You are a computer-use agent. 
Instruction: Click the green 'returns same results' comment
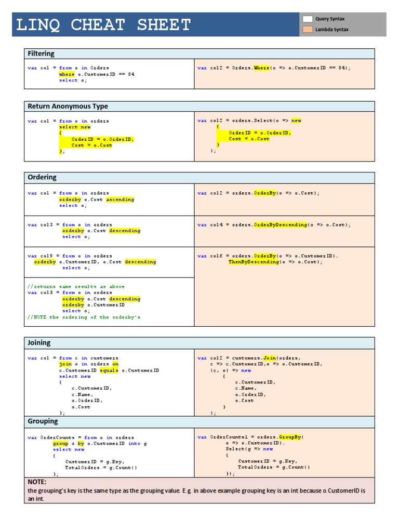pos(76,286)
